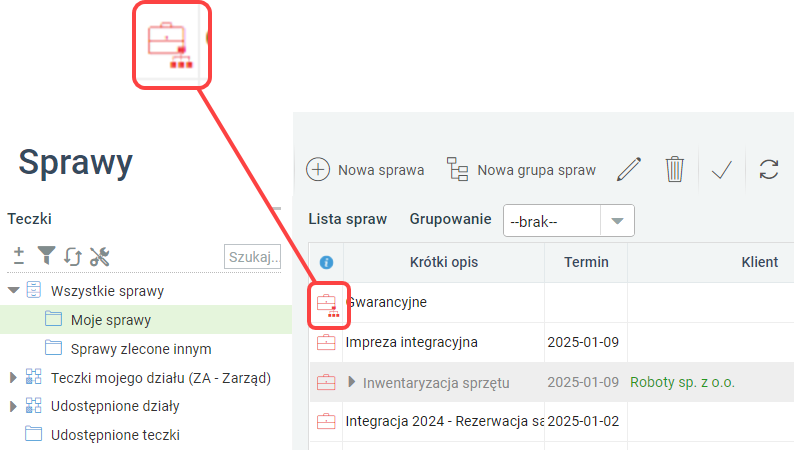Click the Sprawy zlecone innym folder icon

(53, 348)
